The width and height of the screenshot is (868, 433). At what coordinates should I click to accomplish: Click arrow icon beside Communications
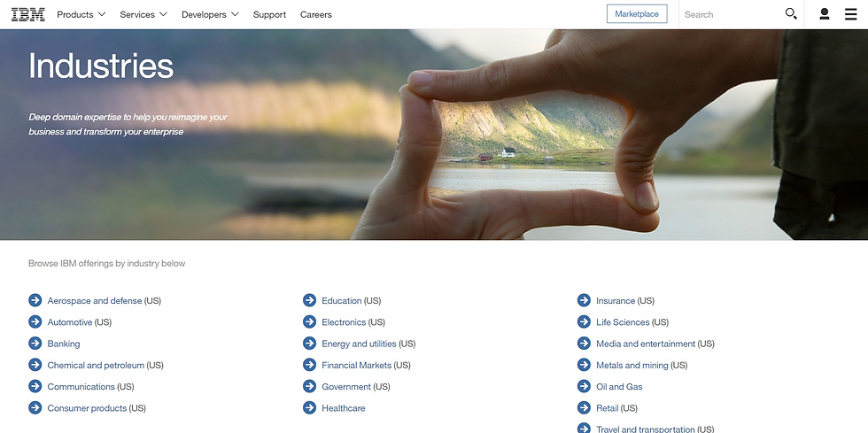click(x=35, y=386)
